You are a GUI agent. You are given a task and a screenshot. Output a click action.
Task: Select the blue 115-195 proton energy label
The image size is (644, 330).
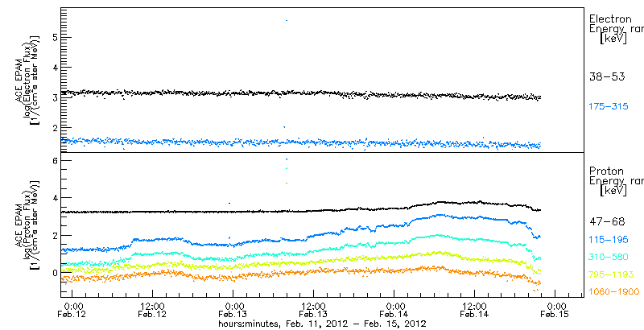point(609,240)
